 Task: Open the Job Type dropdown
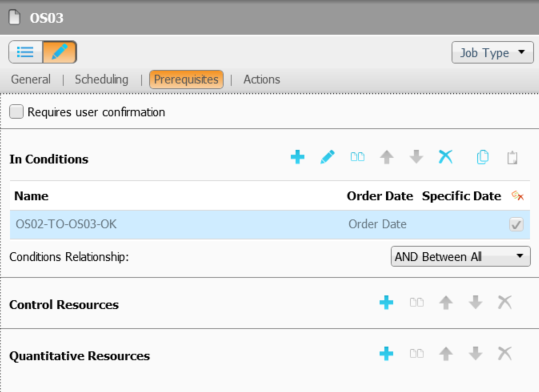[492, 53]
